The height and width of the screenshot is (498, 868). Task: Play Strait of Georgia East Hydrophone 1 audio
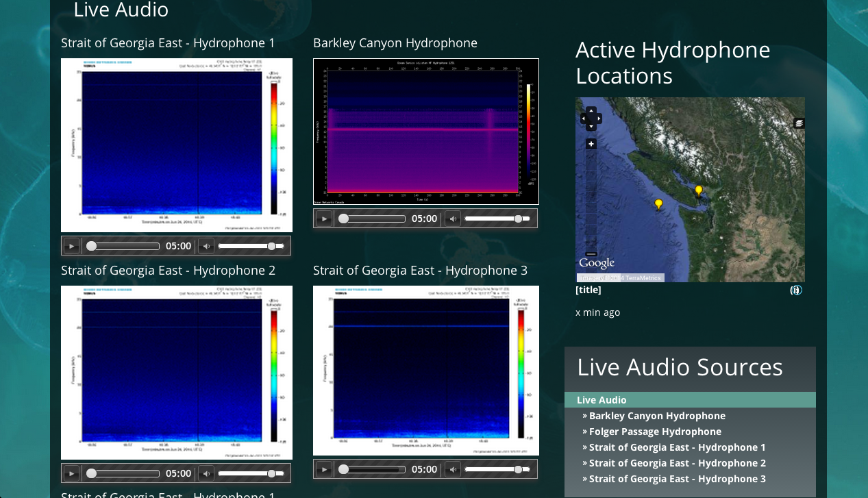coord(71,246)
